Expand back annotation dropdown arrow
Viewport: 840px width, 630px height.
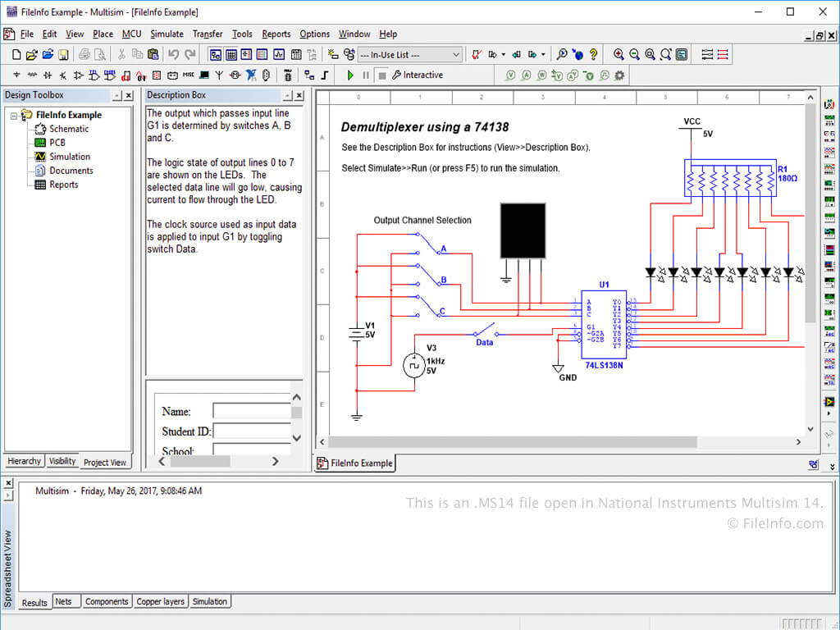[503, 55]
